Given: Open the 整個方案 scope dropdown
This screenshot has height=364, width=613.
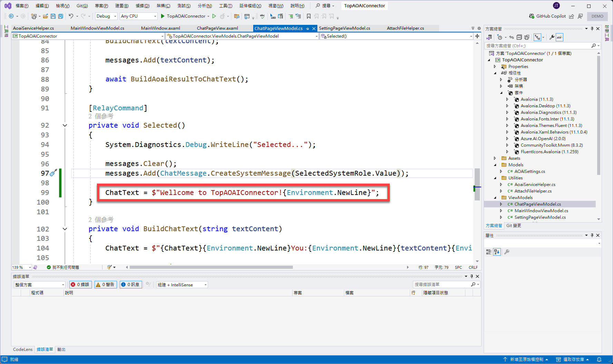Looking at the screenshot, I should pyautogui.click(x=39, y=285).
